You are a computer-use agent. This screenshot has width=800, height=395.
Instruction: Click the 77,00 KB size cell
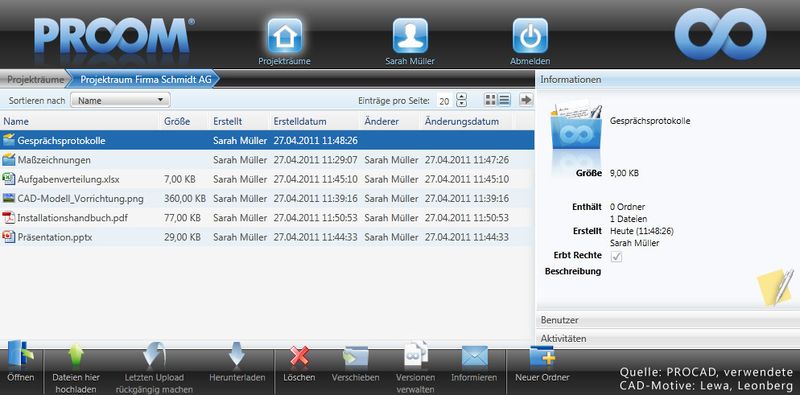[183, 218]
